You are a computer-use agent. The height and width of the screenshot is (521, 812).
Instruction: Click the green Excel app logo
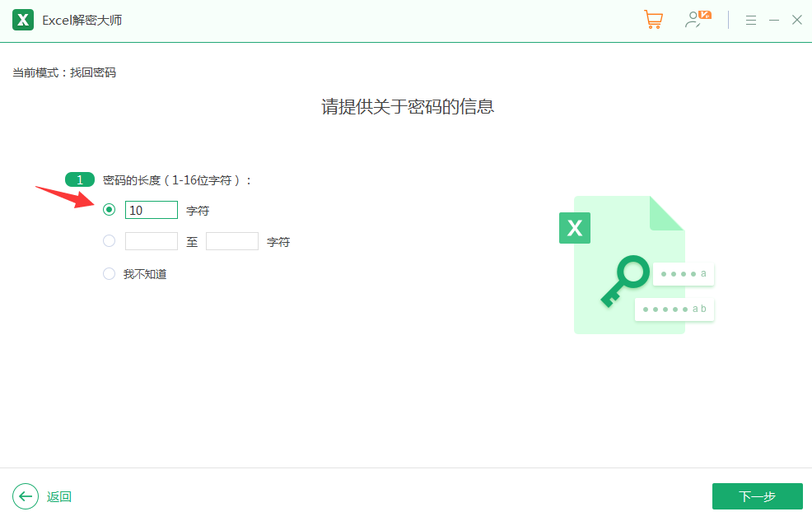(23, 21)
